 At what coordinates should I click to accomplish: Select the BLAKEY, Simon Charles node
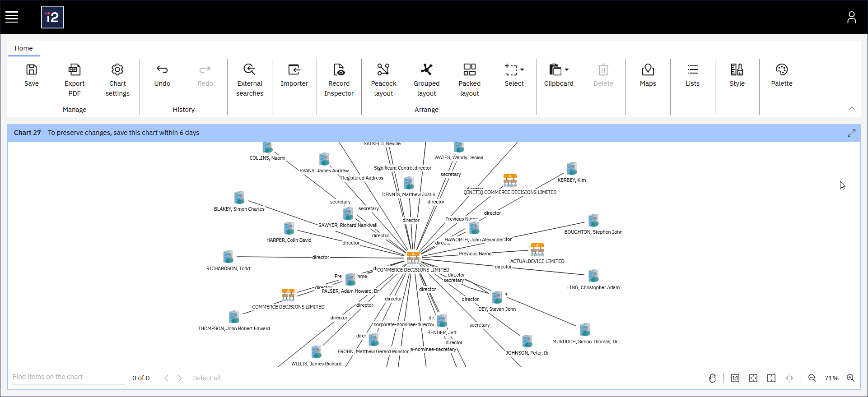tap(239, 198)
